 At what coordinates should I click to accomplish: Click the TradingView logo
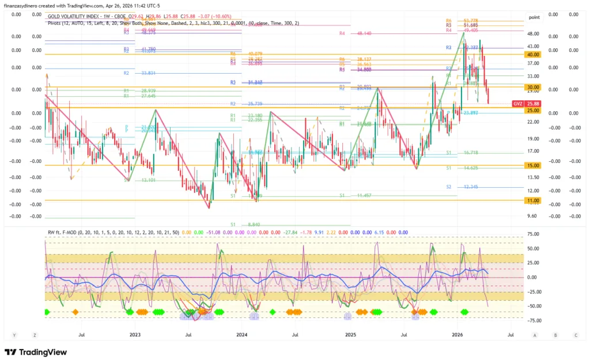[x=36, y=352]
